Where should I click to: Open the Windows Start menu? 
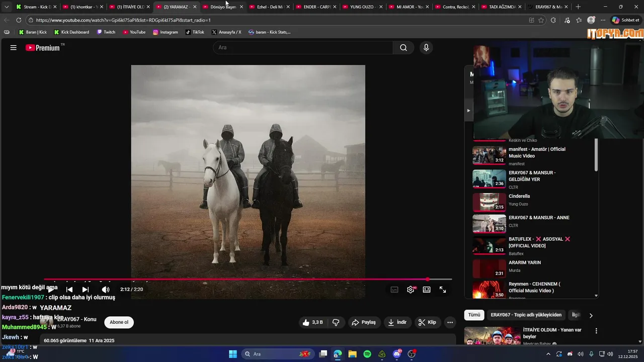click(x=233, y=354)
